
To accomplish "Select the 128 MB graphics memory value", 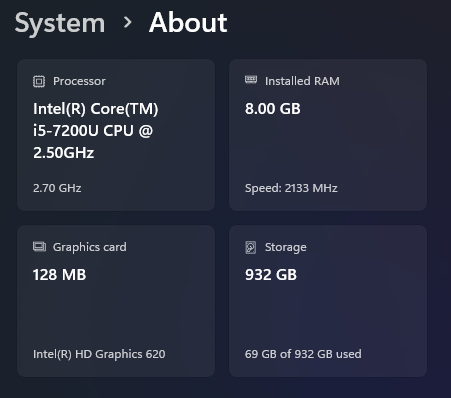I will coord(59,275).
